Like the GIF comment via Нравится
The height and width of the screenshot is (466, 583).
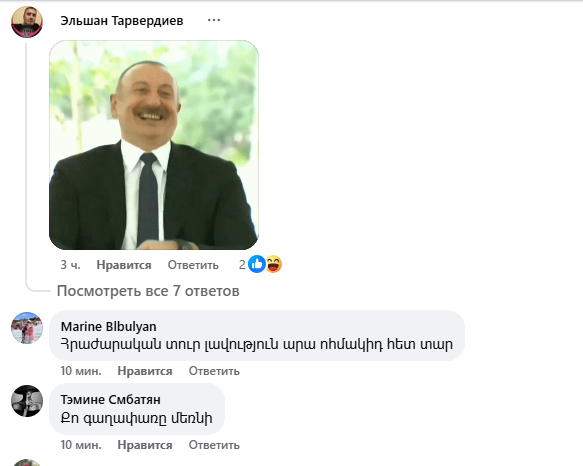pyautogui.click(x=124, y=265)
